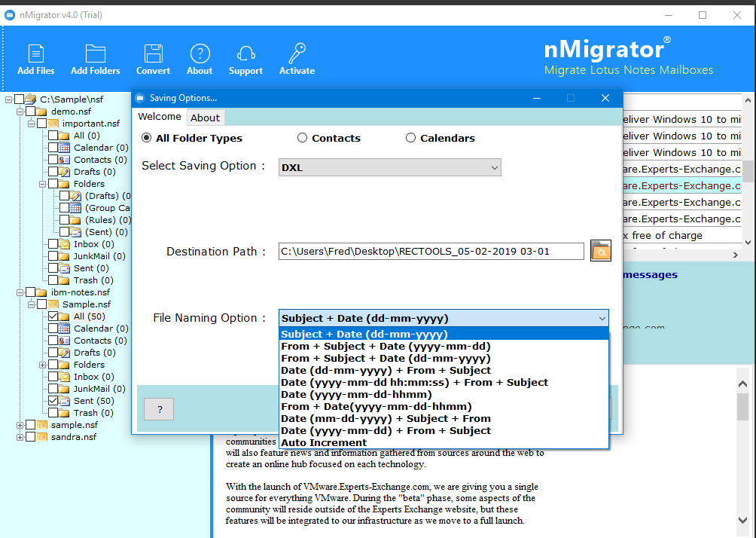Choose Auto Increment naming option
Viewport: 756px width, 538px height.
point(444,443)
